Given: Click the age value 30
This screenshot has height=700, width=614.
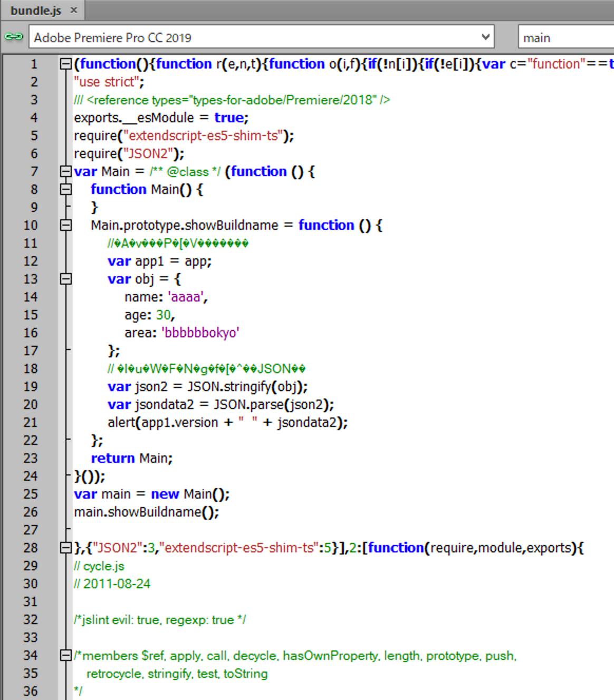Looking at the screenshot, I should click(164, 315).
